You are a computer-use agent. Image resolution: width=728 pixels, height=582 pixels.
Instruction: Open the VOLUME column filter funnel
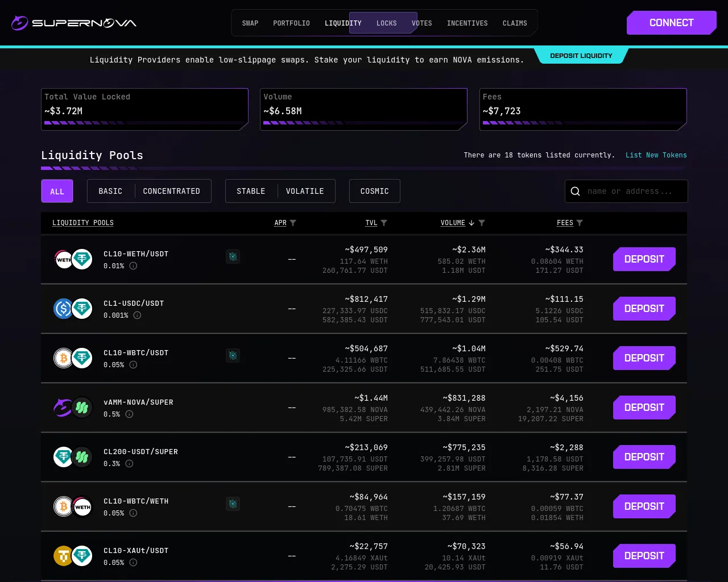pyautogui.click(x=482, y=223)
